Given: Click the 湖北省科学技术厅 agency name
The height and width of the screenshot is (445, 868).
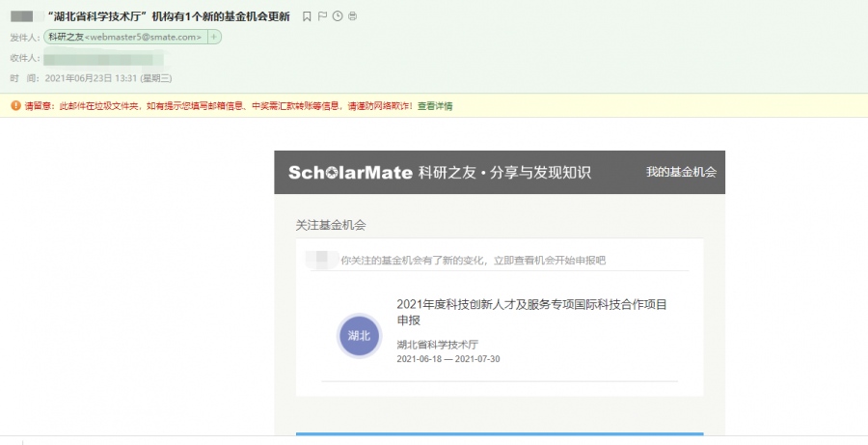Looking at the screenshot, I should 437,345.
